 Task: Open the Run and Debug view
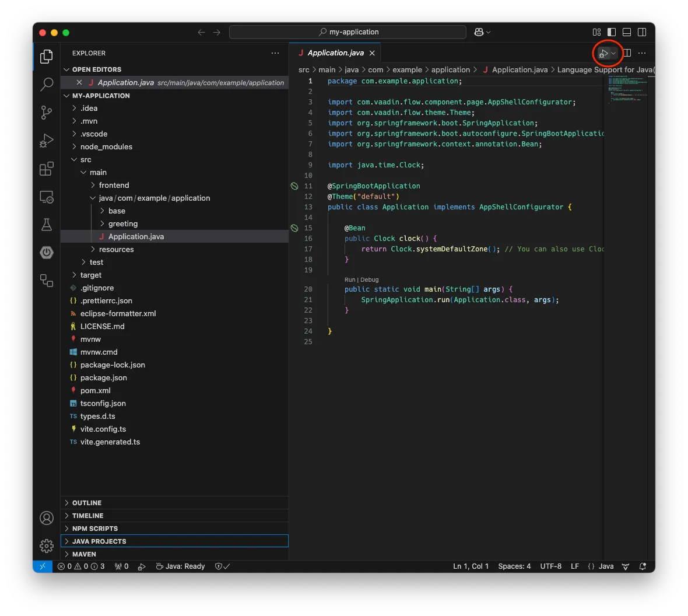coord(46,141)
